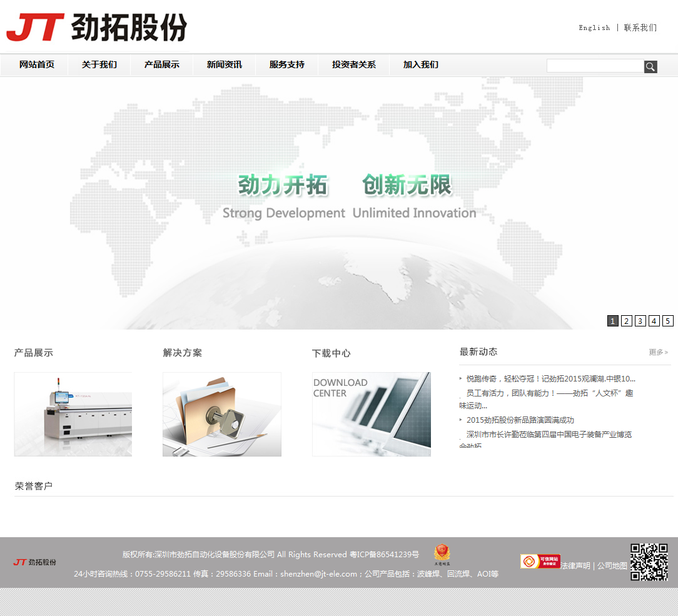Show banner slide 4
The image size is (678, 616).
[654, 321]
